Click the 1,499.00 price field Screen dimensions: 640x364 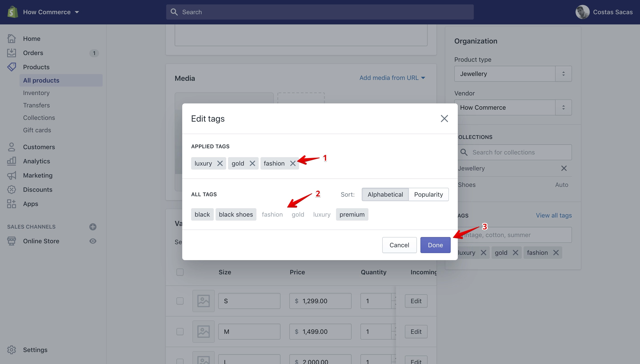pos(320,332)
